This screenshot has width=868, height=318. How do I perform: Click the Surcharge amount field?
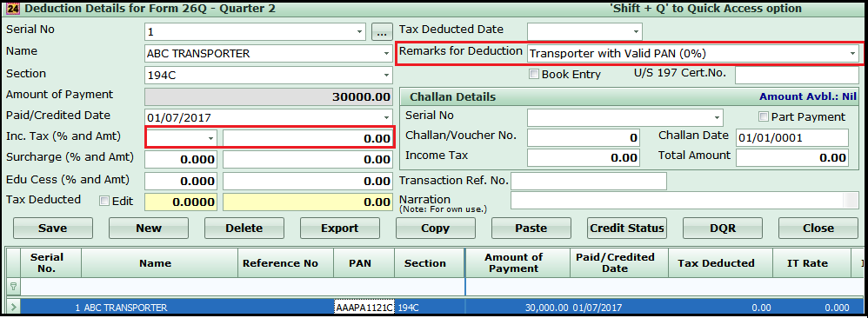pyautogui.click(x=308, y=159)
